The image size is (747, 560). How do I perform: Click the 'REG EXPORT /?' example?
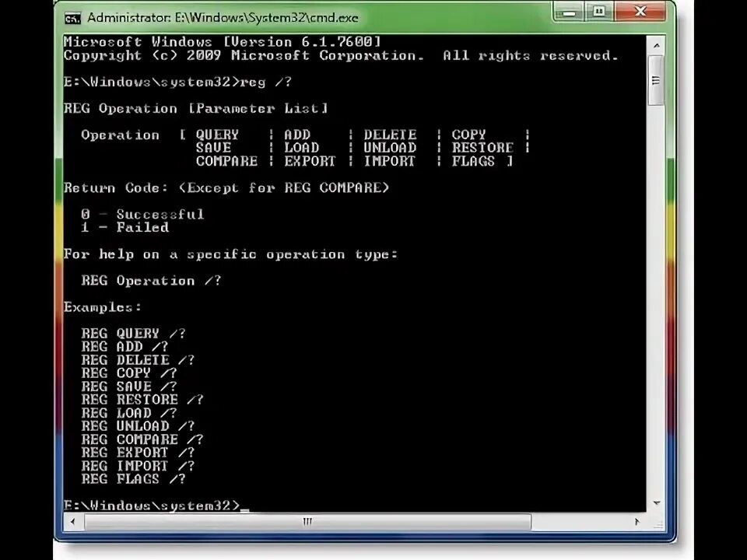point(138,453)
